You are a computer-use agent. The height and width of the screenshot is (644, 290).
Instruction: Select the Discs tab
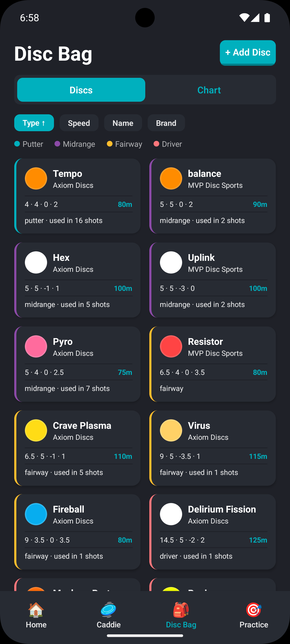tap(81, 90)
